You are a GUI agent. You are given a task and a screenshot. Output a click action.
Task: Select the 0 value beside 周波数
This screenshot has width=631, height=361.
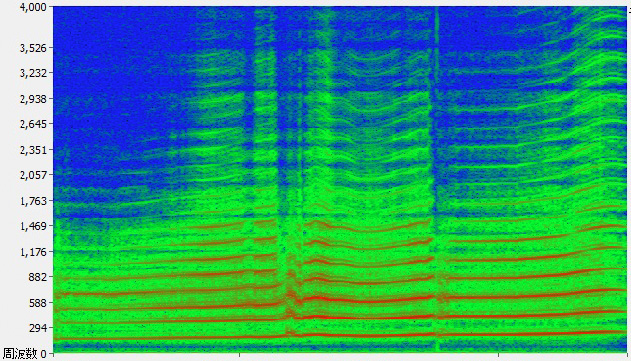pyautogui.click(x=43, y=354)
